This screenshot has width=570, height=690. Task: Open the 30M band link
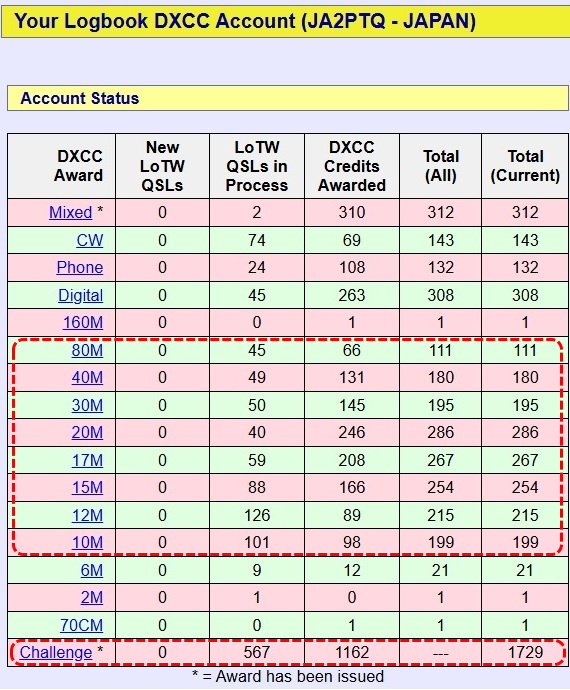87,405
